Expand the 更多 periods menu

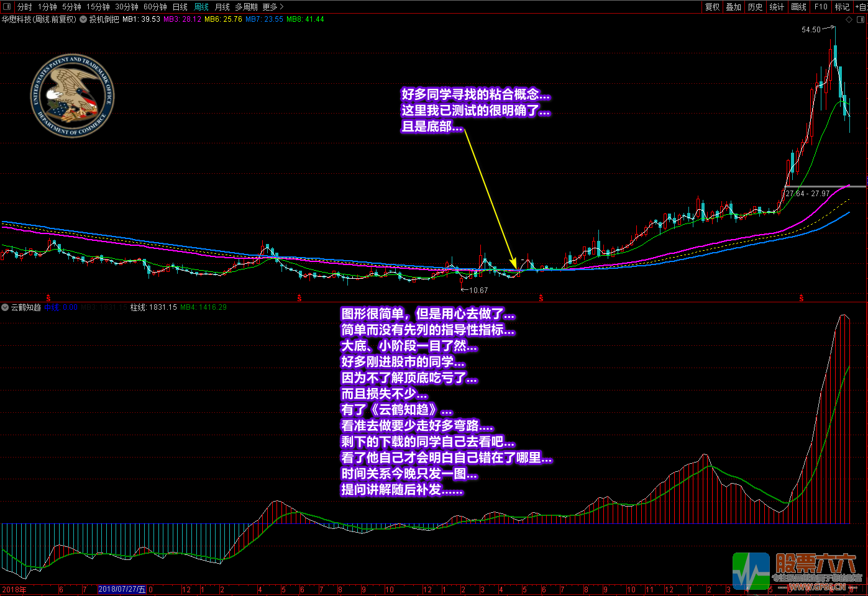273,7
